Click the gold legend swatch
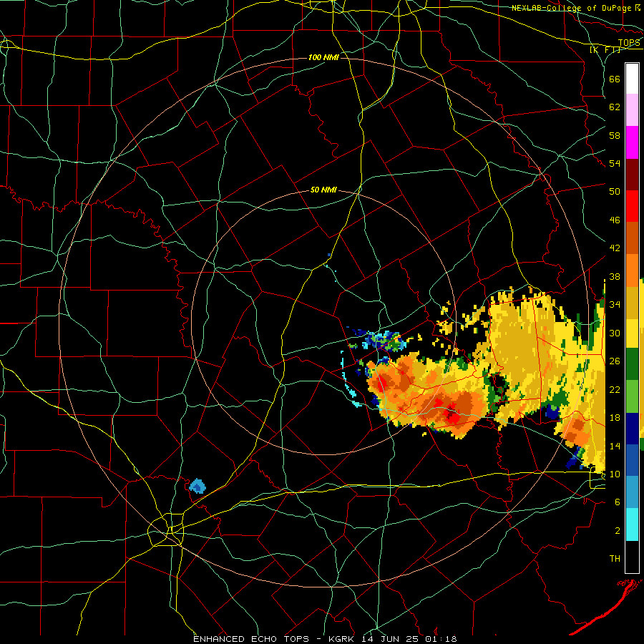 (632, 303)
